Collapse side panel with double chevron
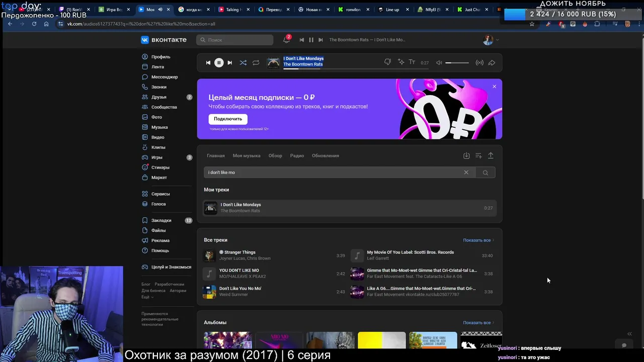 (x=629, y=334)
